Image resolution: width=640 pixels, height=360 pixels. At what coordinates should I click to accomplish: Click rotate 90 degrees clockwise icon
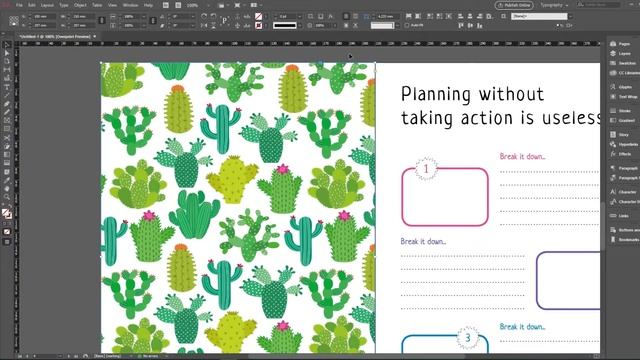pos(204,16)
